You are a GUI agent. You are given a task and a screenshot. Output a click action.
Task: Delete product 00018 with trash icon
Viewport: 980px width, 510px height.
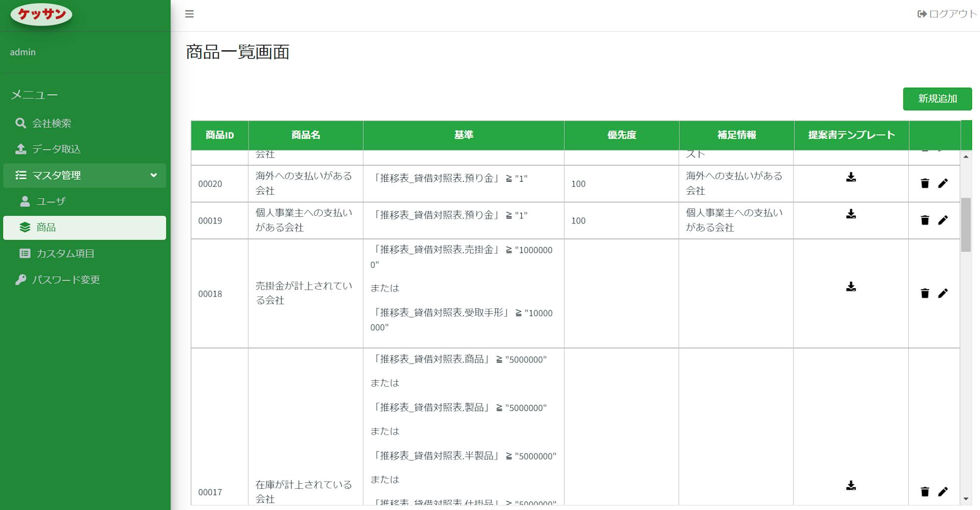(x=925, y=293)
